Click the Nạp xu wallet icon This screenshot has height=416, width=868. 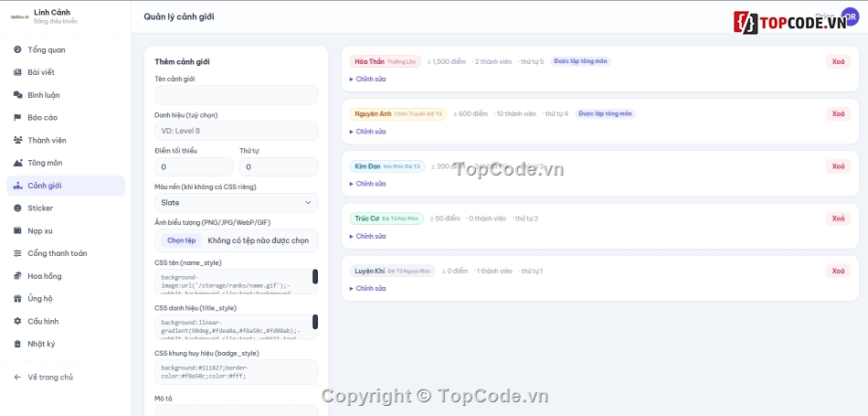click(17, 231)
